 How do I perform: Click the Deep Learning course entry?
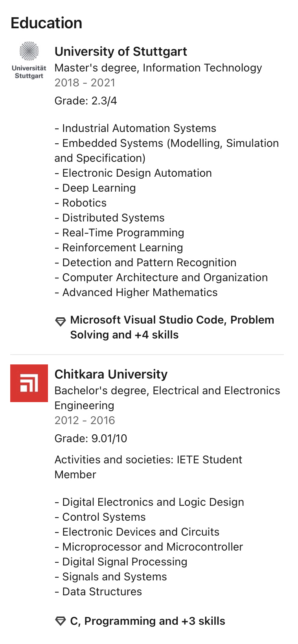[x=99, y=188]
